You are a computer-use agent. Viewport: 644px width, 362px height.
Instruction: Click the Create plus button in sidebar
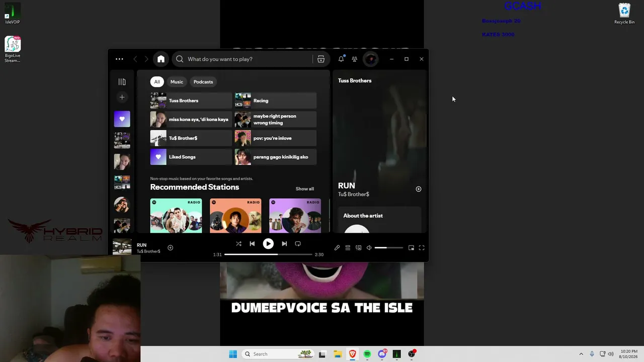point(122,97)
